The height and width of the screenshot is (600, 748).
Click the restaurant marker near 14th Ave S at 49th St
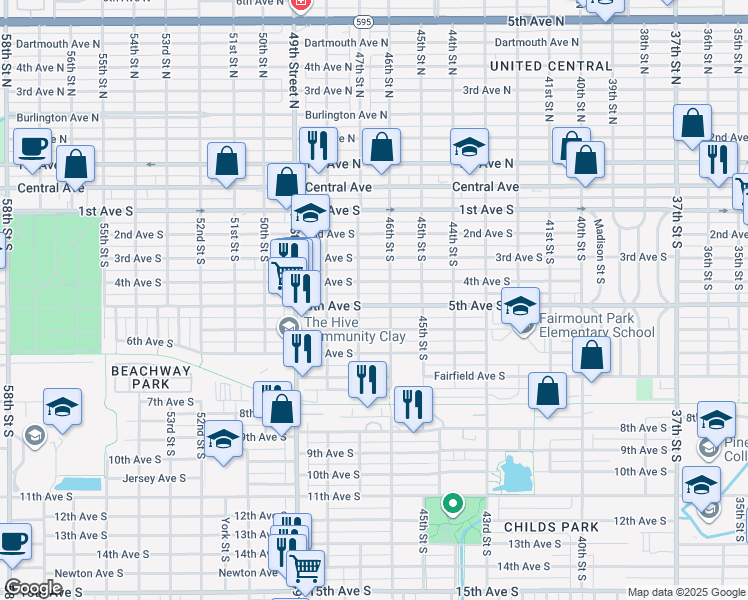click(287, 554)
